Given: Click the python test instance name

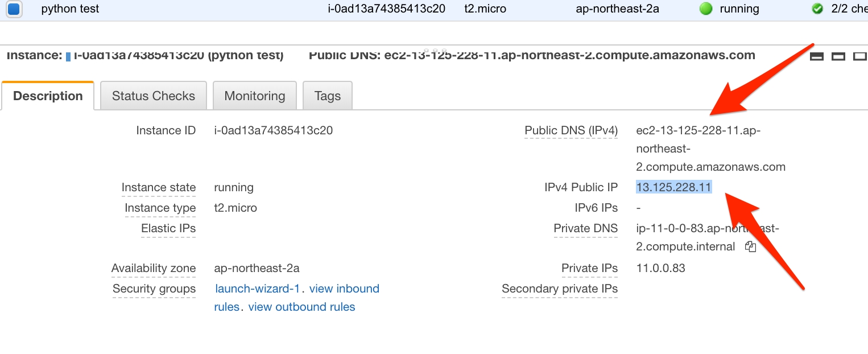Looking at the screenshot, I should pos(70,9).
